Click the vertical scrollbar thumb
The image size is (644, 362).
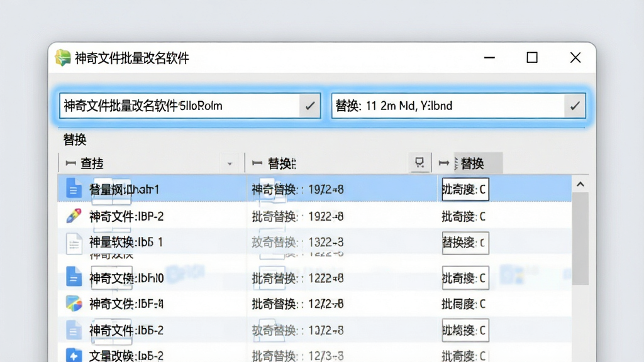[580, 238]
